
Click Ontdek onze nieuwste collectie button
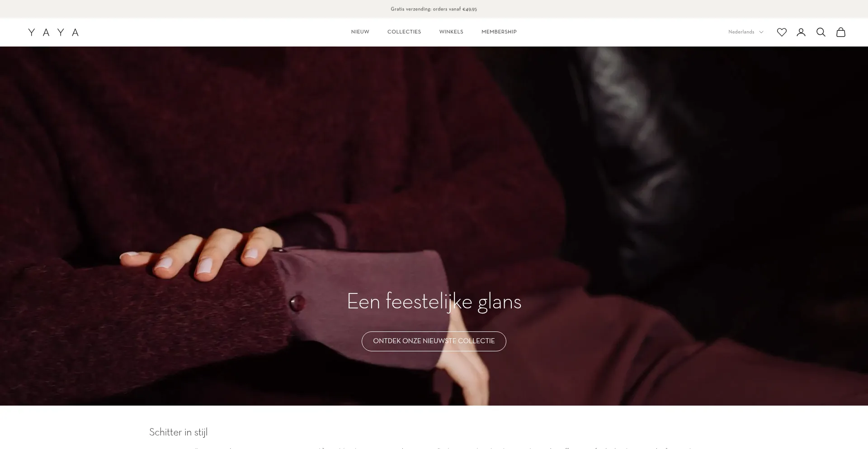(434, 341)
